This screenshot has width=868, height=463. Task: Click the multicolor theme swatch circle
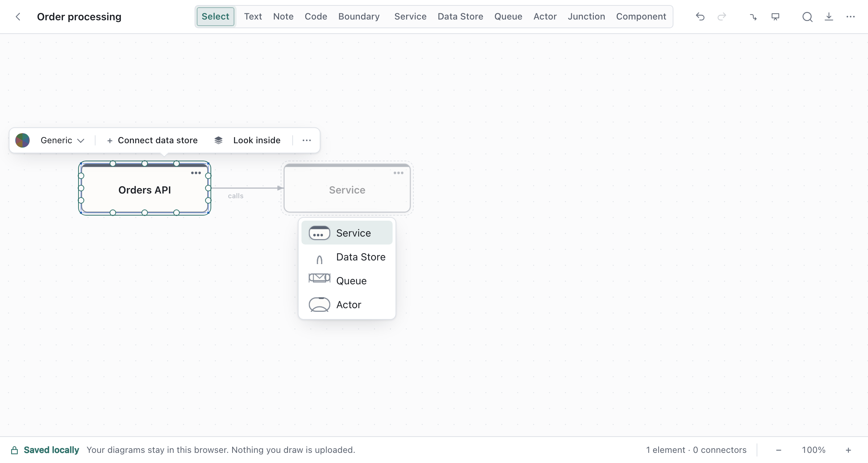point(22,140)
